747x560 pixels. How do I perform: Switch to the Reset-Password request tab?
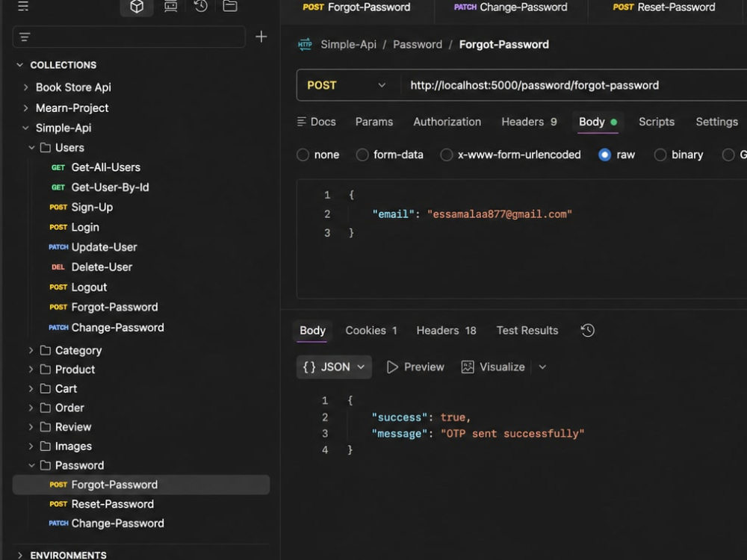[663, 7]
